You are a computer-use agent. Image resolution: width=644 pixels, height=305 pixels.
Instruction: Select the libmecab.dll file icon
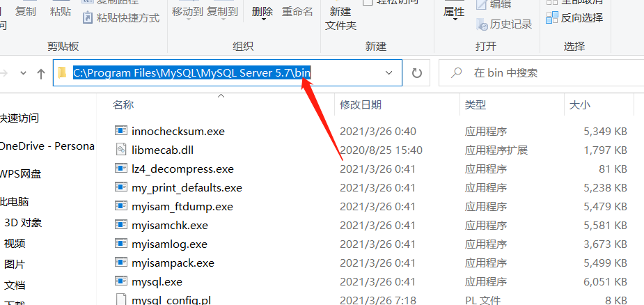pyautogui.click(x=120, y=150)
